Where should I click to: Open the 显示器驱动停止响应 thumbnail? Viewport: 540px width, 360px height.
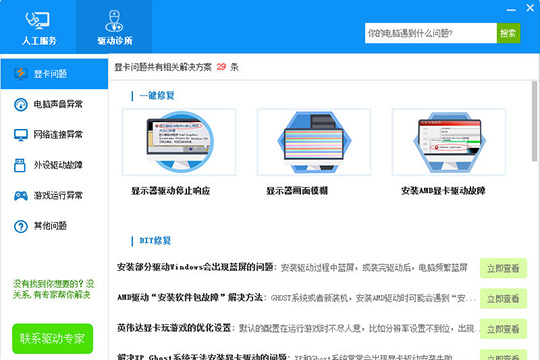coord(179,142)
